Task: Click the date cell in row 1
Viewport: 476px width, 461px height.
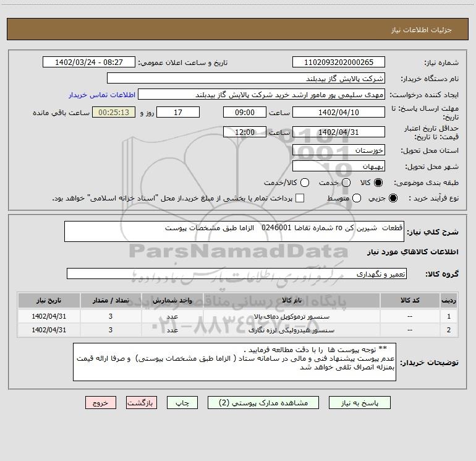Action: click(x=49, y=316)
